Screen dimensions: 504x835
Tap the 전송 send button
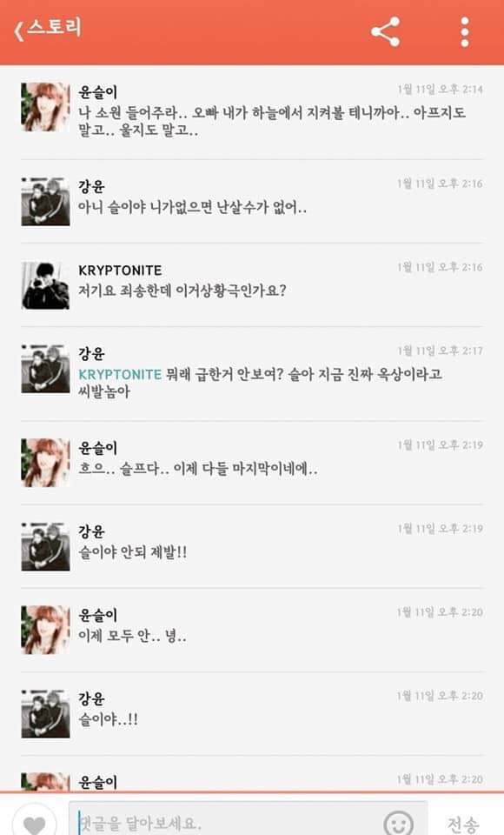[463, 824]
